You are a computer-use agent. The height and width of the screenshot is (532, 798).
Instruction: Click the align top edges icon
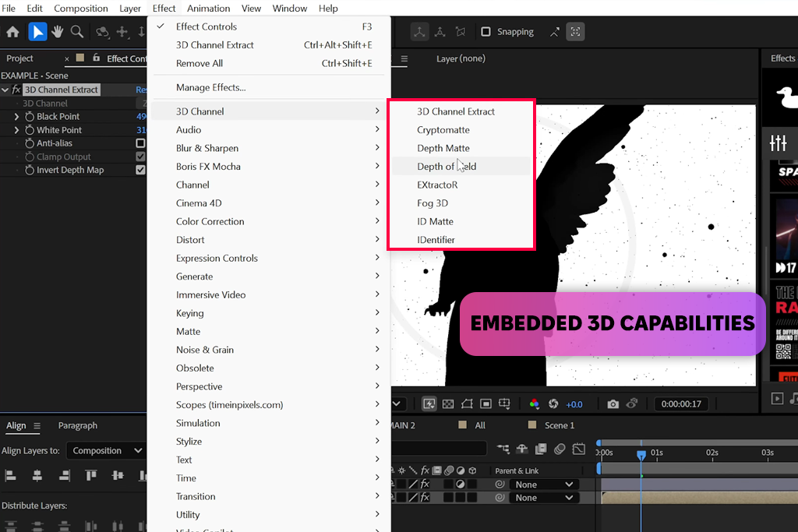(91, 476)
